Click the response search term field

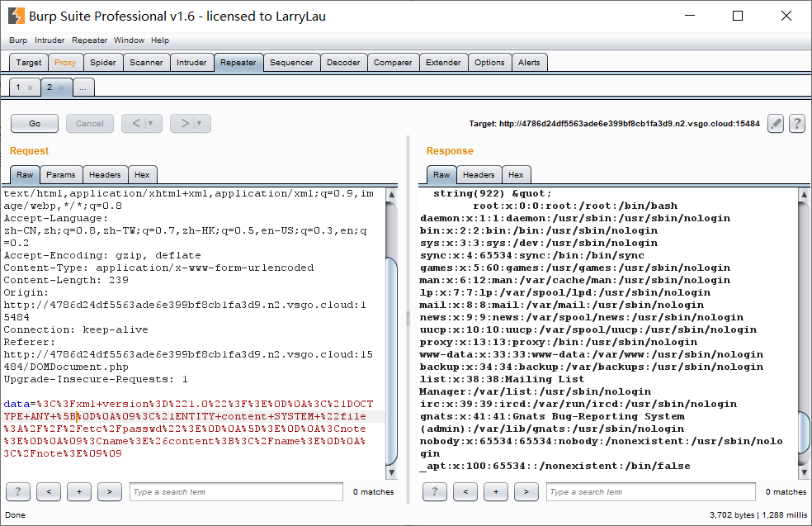click(x=651, y=491)
